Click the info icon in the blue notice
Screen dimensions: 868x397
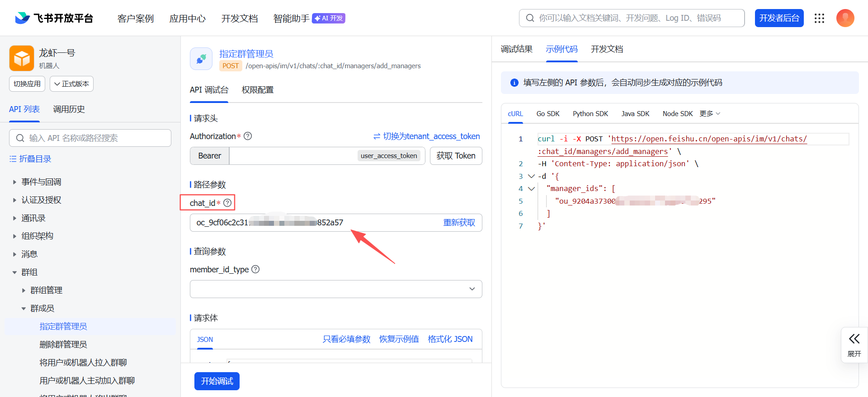pyautogui.click(x=514, y=83)
